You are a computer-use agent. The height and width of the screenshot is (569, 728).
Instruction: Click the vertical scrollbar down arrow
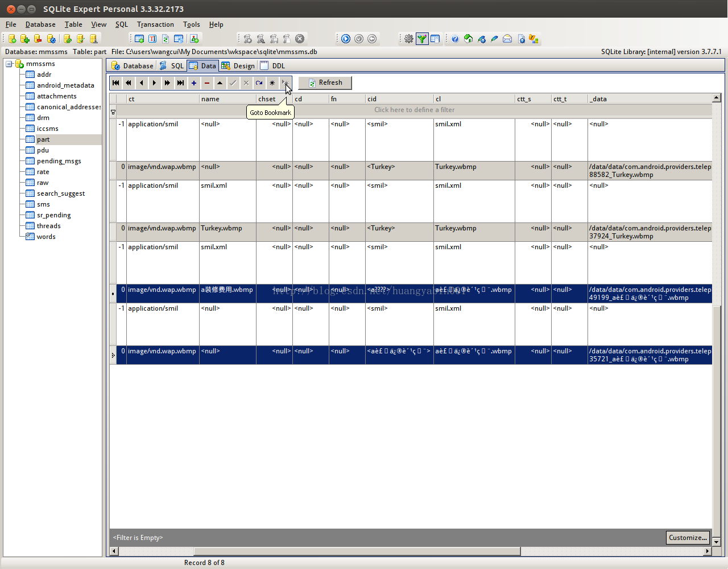(717, 542)
